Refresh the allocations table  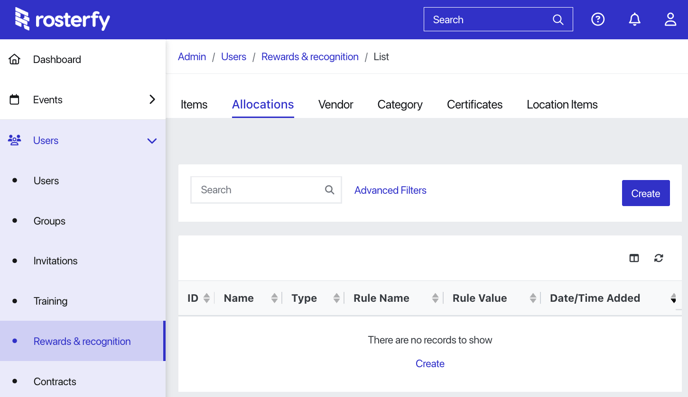click(x=659, y=258)
